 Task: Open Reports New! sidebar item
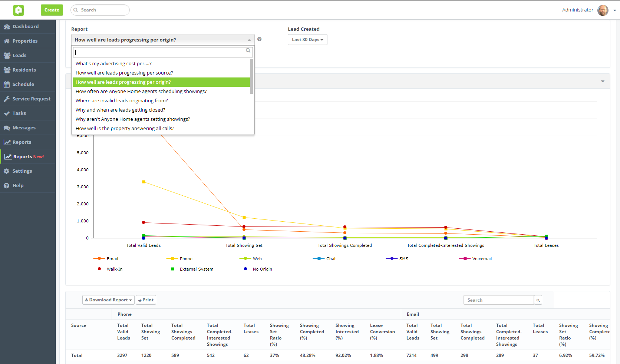pyautogui.click(x=28, y=157)
